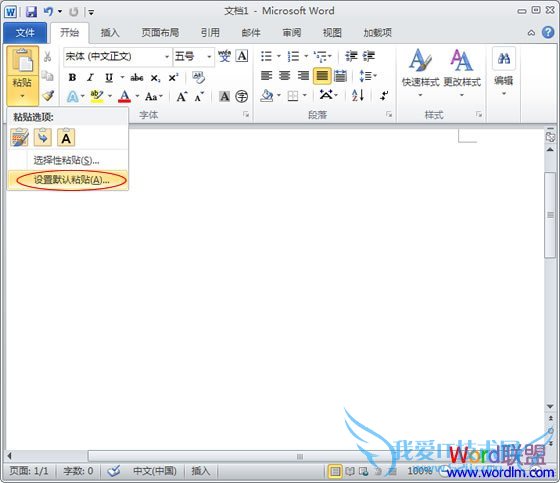Switch to 插入 tab
The height and width of the screenshot is (483, 560).
(x=110, y=33)
